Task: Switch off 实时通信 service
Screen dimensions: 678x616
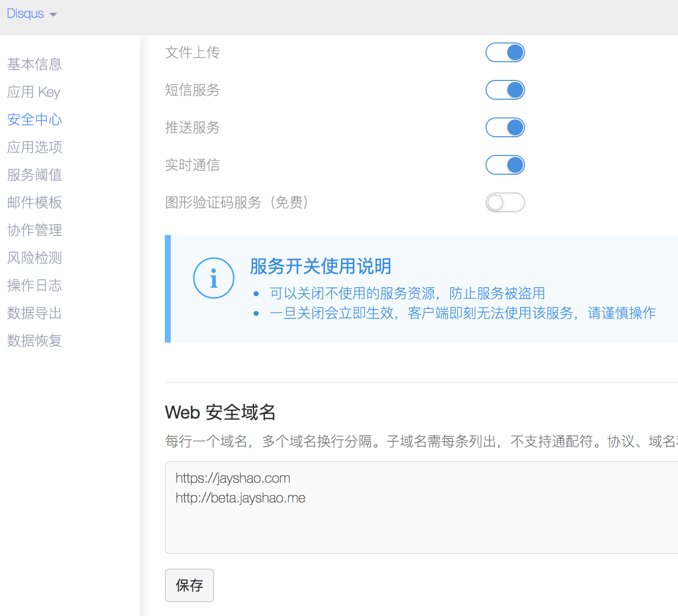Action: tap(505, 165)
